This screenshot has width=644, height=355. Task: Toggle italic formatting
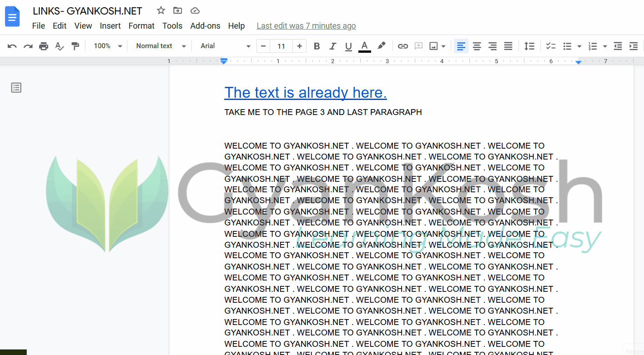pyautogui.click(x=332, y=46)
